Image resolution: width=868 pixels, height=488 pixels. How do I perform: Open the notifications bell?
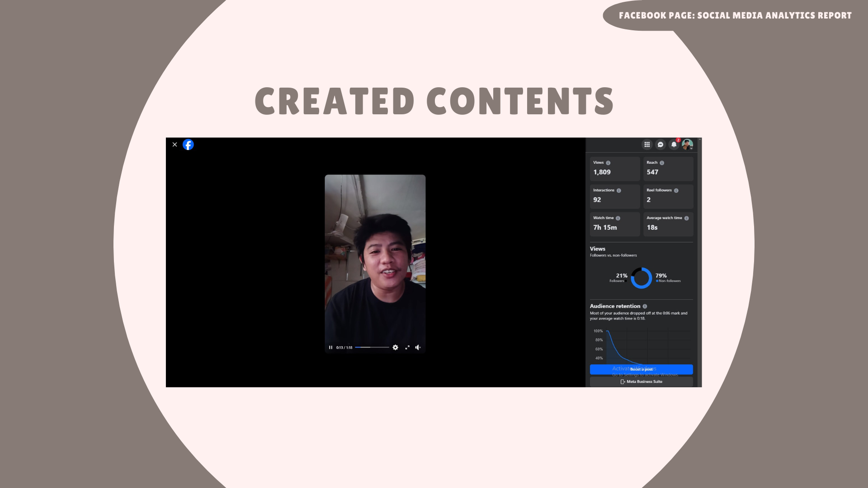674,145
